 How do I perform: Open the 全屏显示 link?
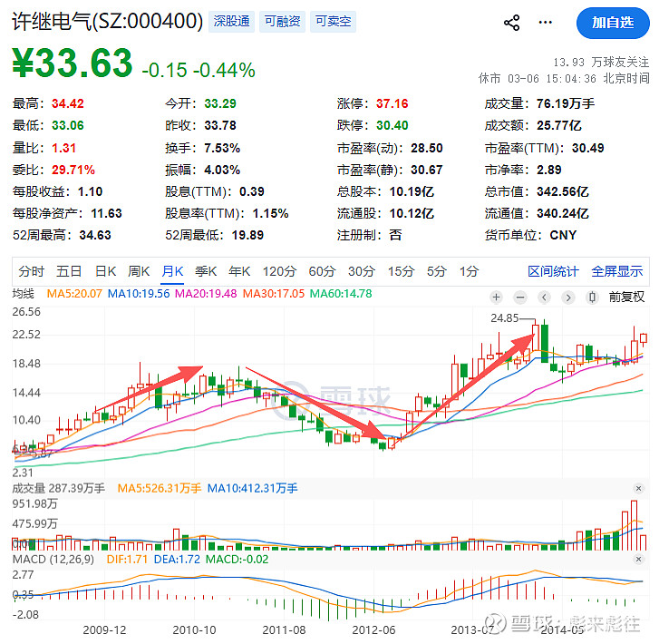[617, 271]
